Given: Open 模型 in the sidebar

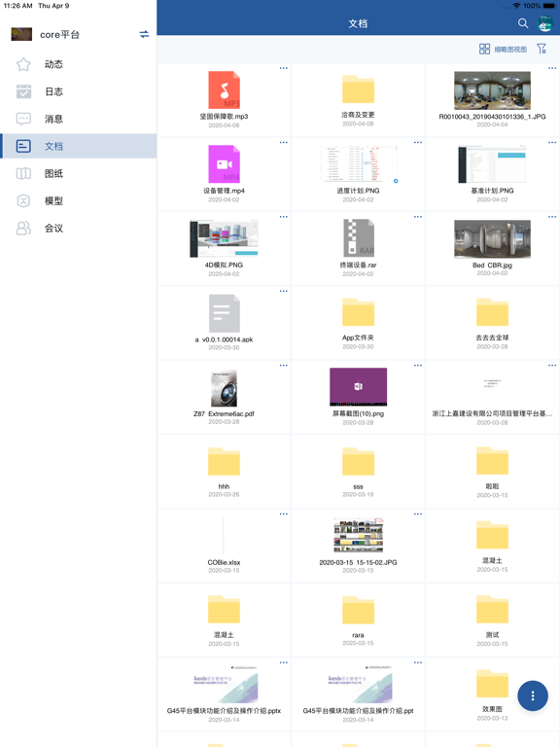Looking at the screenshot, I should pyautogui.click(x=78, y=200).
